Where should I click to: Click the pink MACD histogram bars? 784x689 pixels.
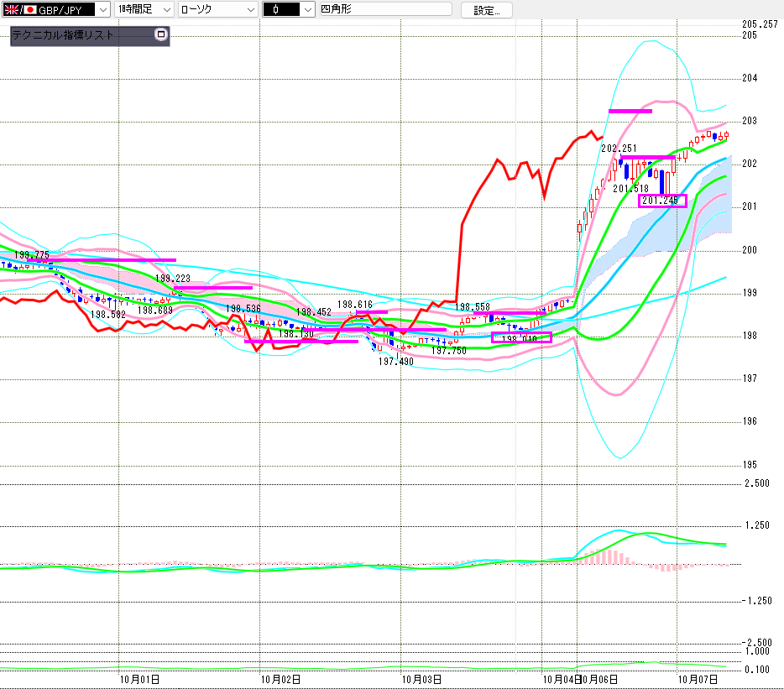[x=608, y=556]
